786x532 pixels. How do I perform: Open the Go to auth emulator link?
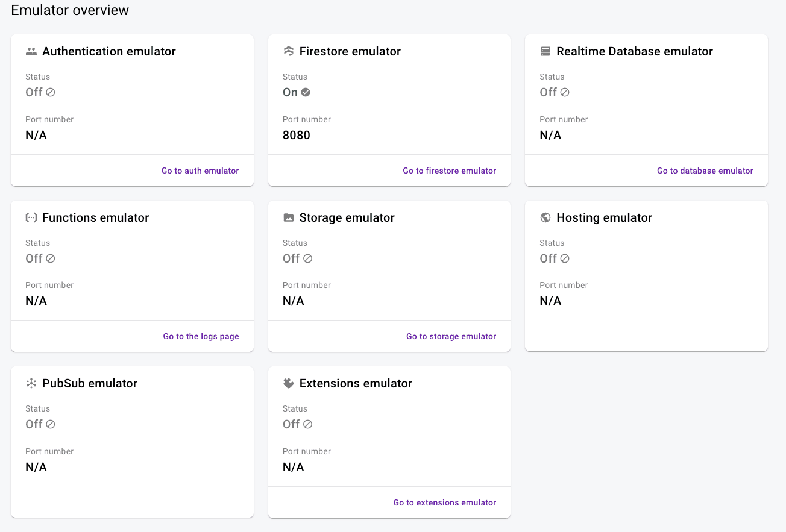click(x=200, y=171)
